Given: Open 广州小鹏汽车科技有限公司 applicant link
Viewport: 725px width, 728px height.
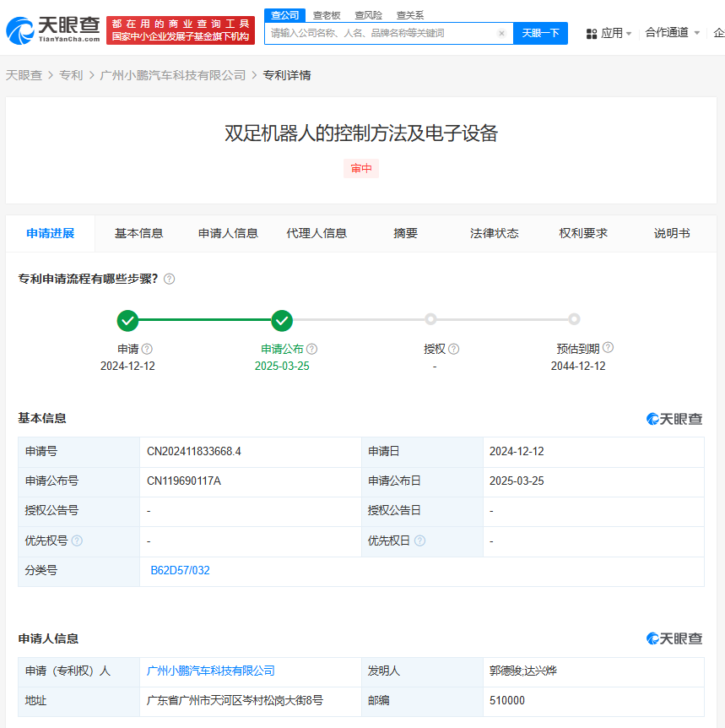Looking at the screenshot, I should [x=211, y=671].
